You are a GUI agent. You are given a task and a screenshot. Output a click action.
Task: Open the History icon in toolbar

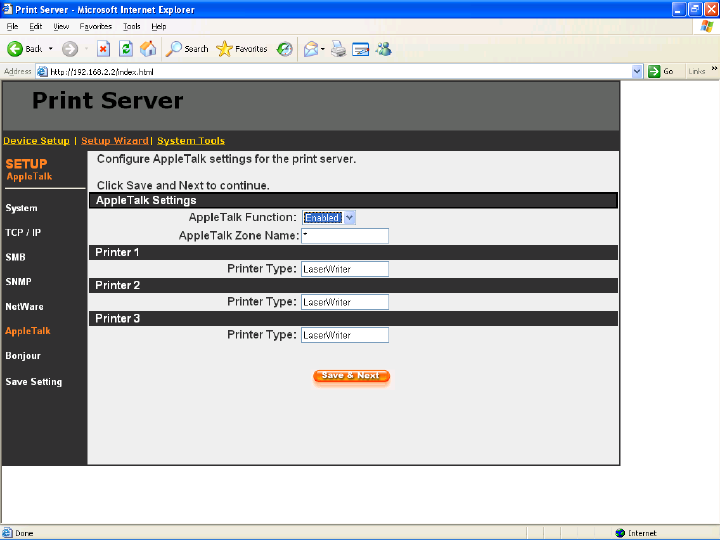tap(285, 49)
